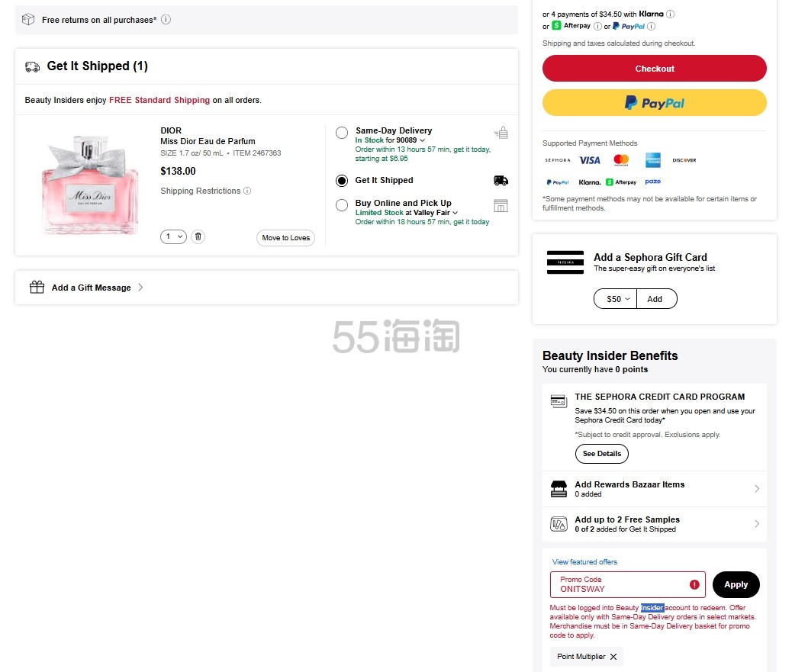Open Shipping Restrictions info icon

247,191
